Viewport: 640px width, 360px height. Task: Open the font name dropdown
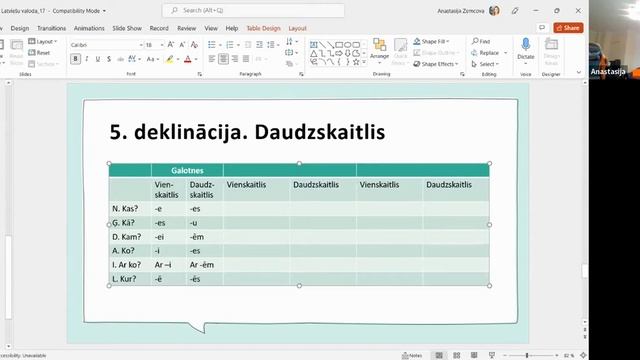(x=141, y=45)
